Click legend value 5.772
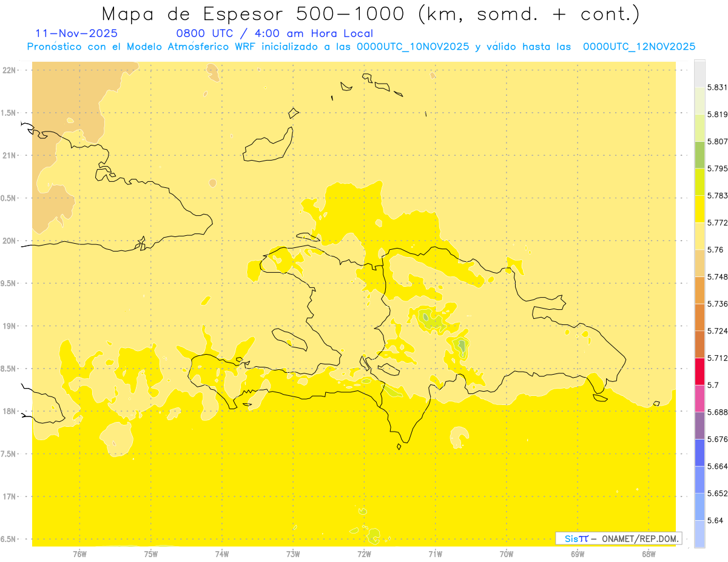728x562 pixels. tap(717, 223)
